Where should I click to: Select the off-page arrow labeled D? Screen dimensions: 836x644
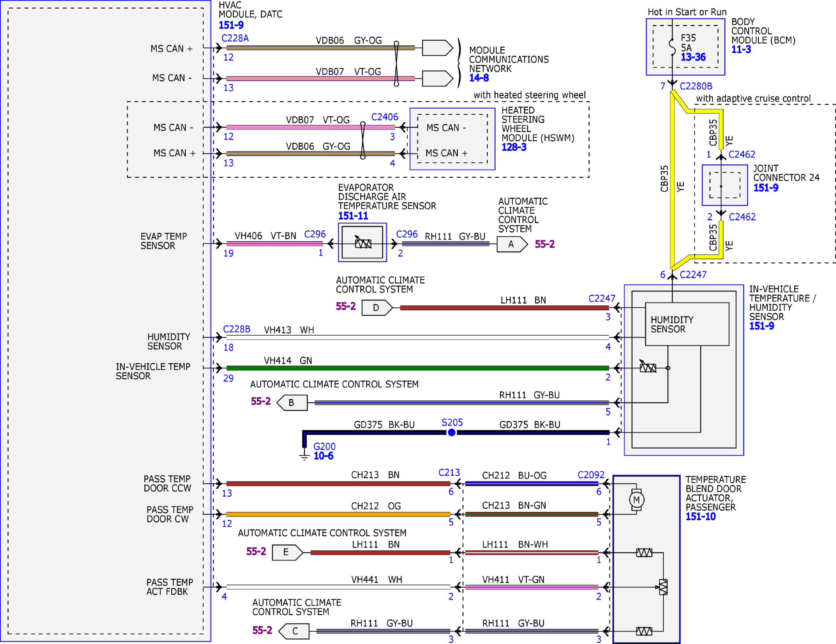(377, 308)
